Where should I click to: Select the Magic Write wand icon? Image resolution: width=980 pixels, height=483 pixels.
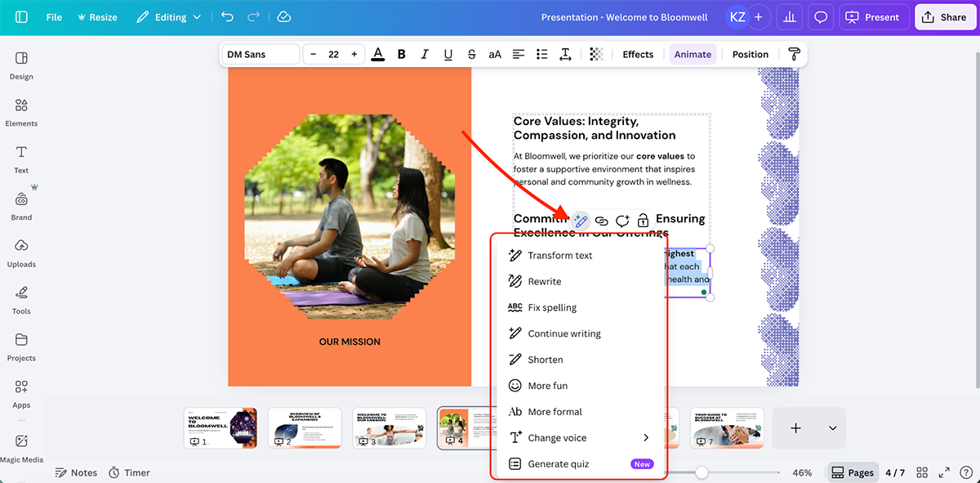(581, 220)
